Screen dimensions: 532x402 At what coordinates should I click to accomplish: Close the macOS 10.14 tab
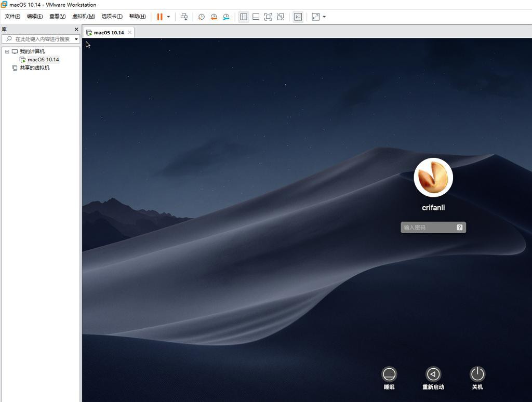tap(129, 32)
